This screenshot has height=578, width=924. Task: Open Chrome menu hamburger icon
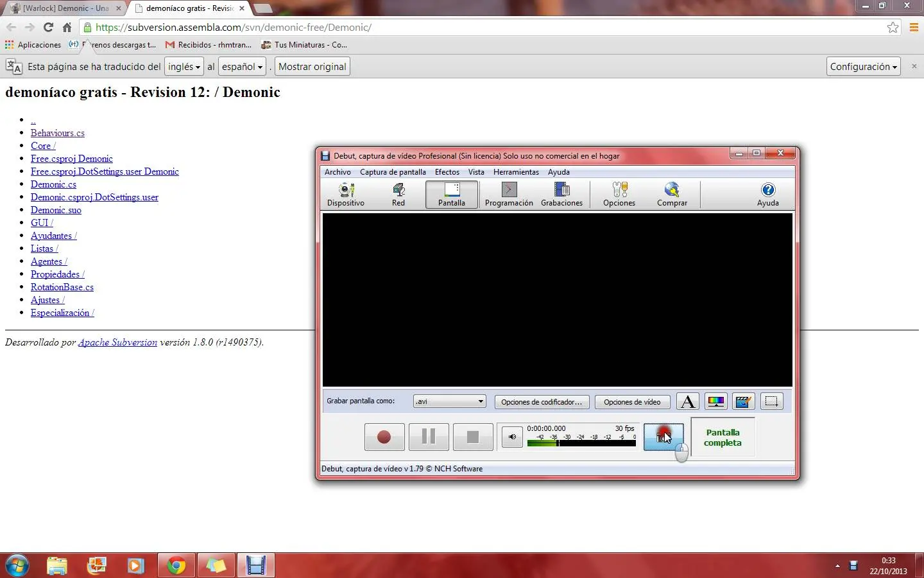coord(914,27)
